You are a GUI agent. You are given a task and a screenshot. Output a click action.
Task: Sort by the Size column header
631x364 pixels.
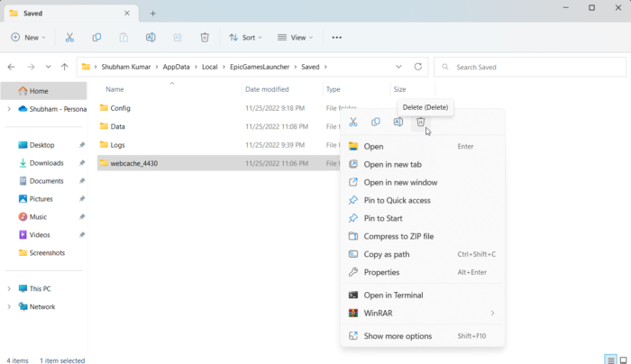click(399, 89)
